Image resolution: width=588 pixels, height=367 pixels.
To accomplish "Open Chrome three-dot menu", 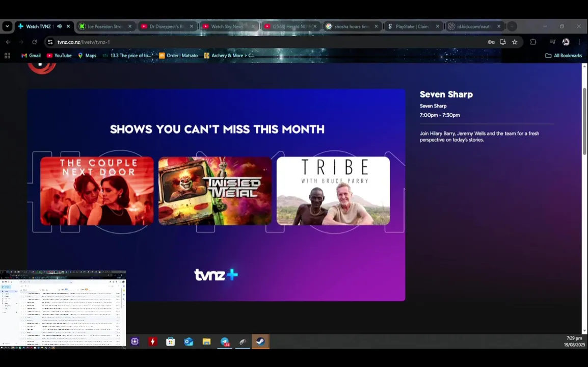I will tap(579, 42).
